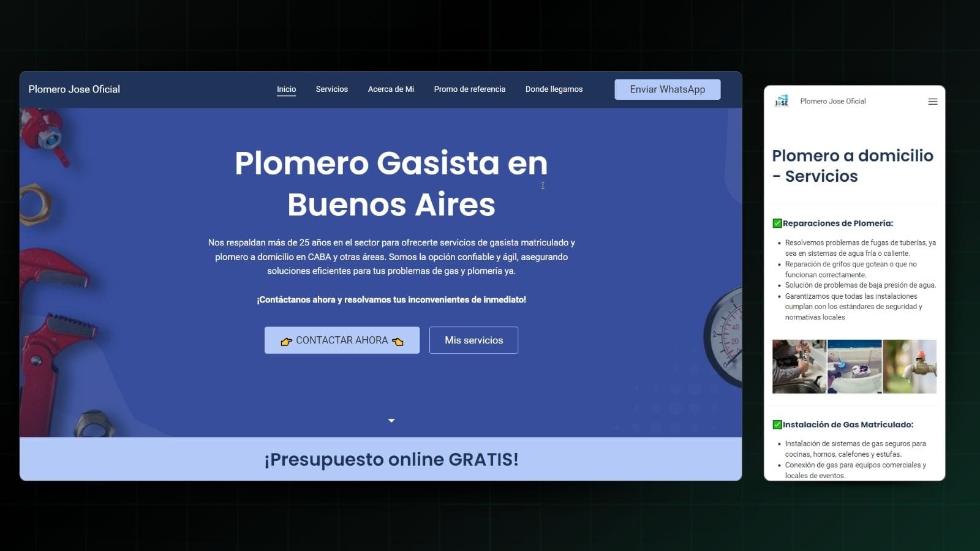The width and height of the screenshot is (980, 551).
Task: Click the left pointing-hand emoji on CONTACTAR AHORA
Action: (286, 341)
